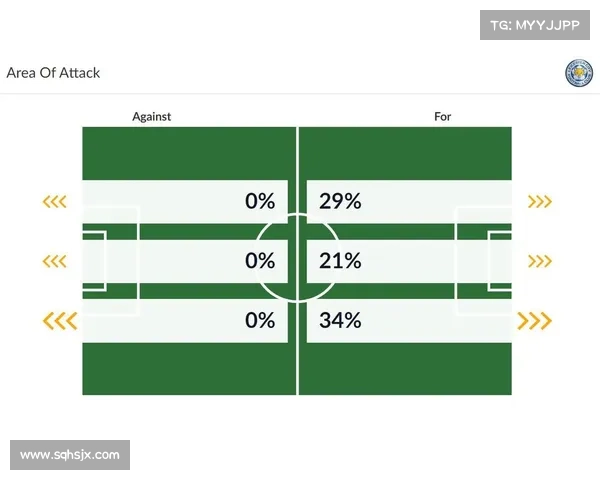The width and height of the screenshot is (600, 480).
Task: Click the bottom right yellow triple-chevron arrows
Action: (x=535, y=321)
